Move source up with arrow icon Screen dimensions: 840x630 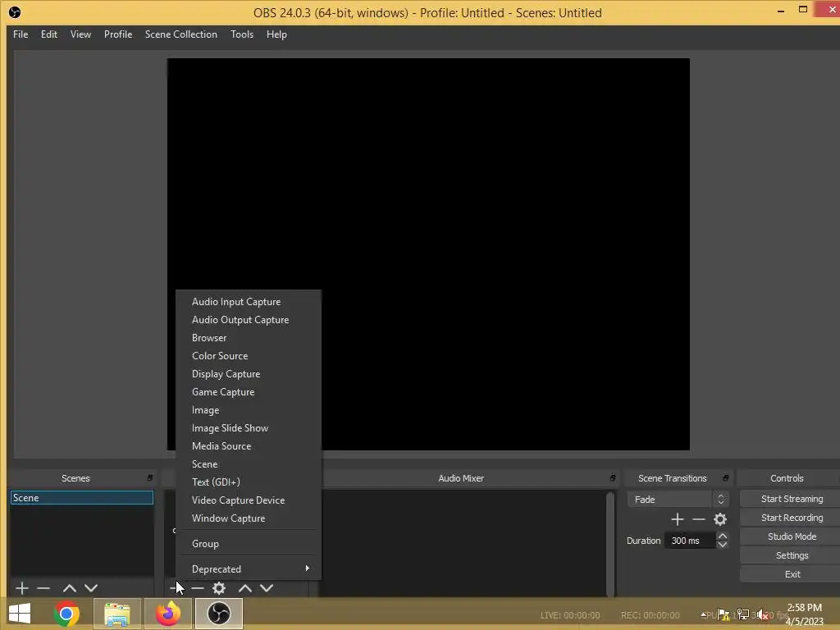[245, 588]
